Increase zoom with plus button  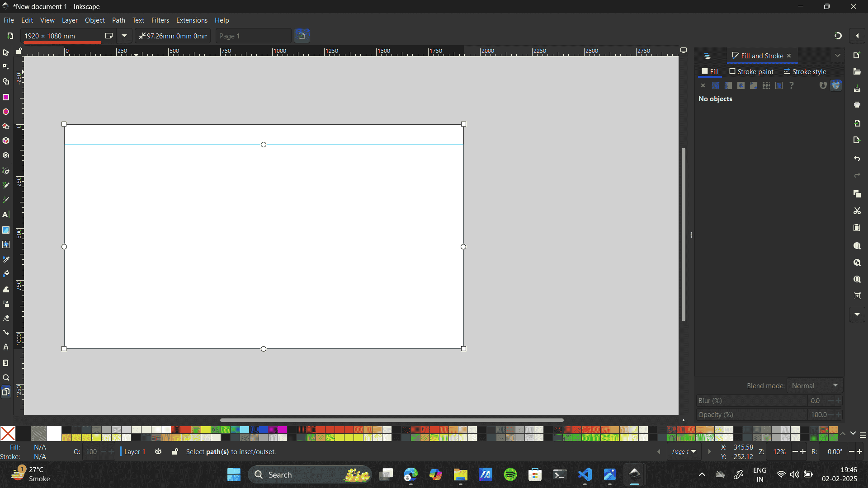tap(803, 451)
